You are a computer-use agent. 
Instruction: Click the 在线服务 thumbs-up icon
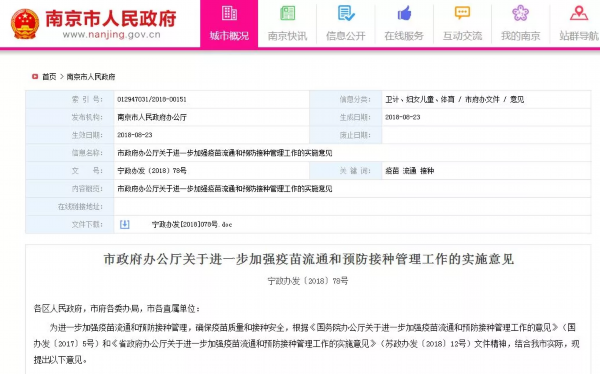(404, 13)
